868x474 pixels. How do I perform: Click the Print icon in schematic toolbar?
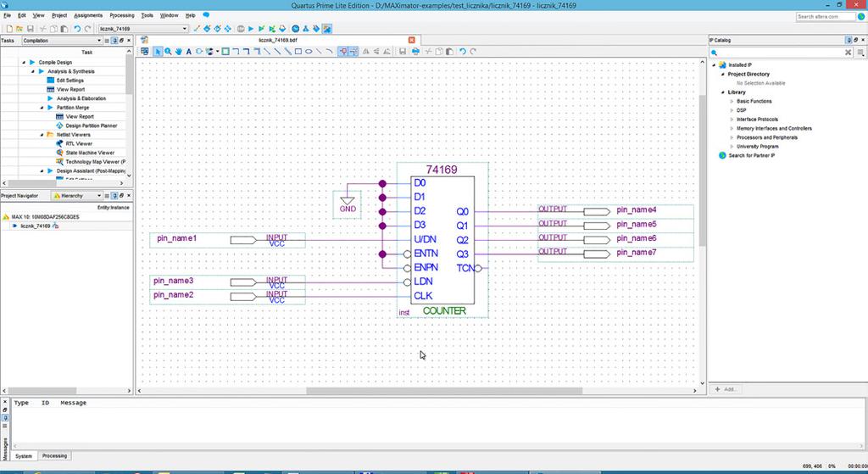(415, 52)
